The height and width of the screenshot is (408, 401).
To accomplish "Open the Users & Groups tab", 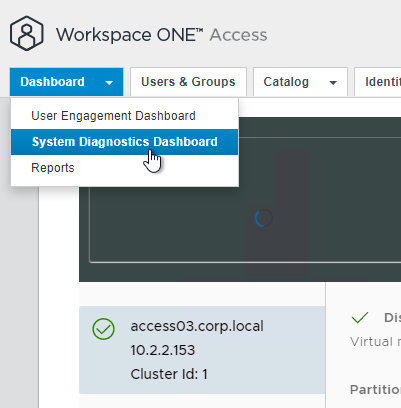I will [188, 82].
